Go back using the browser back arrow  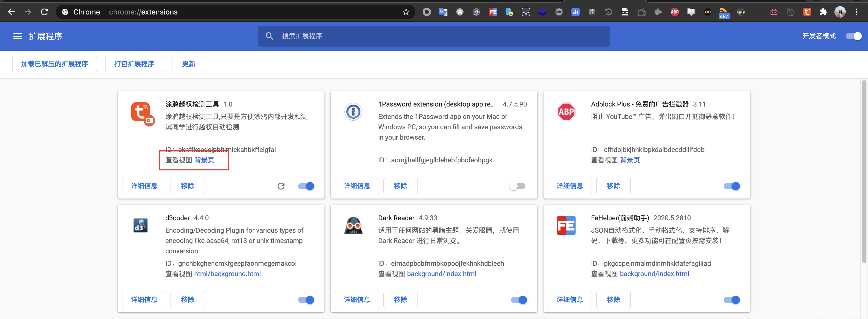tap(11, 12)
